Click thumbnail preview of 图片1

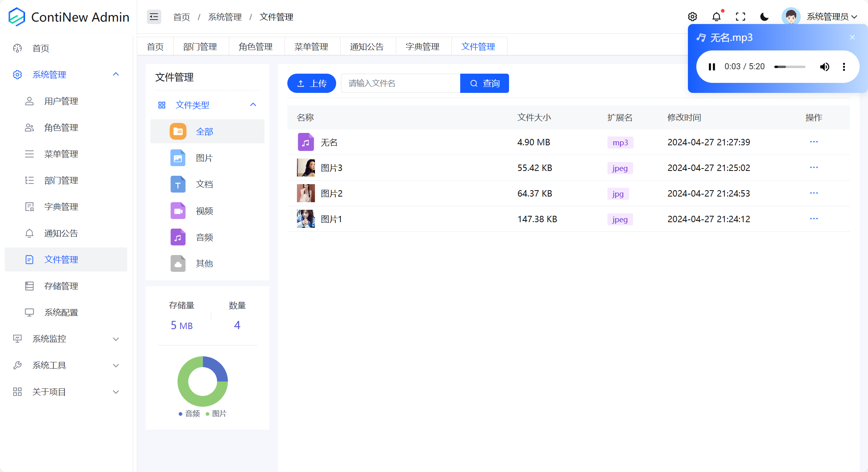pyautogui.click(x=305, y=219)
